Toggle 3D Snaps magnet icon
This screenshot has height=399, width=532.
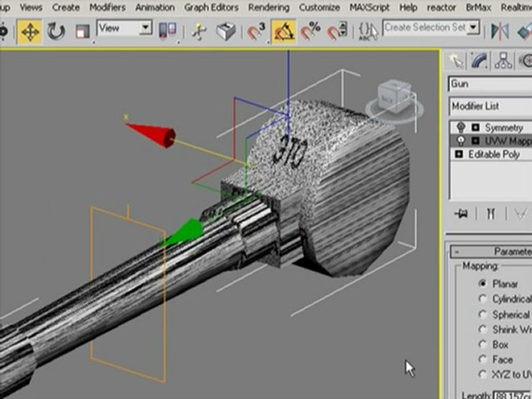(x=256, y=32)
